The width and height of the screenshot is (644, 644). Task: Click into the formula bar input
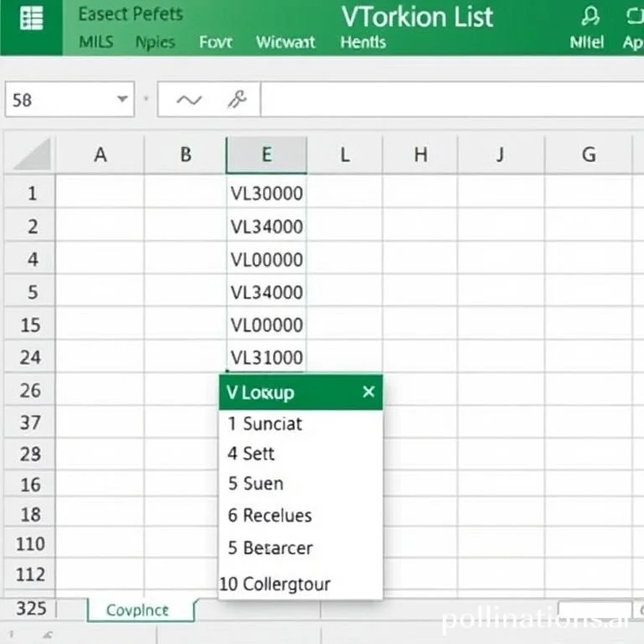tap(452, 100)
